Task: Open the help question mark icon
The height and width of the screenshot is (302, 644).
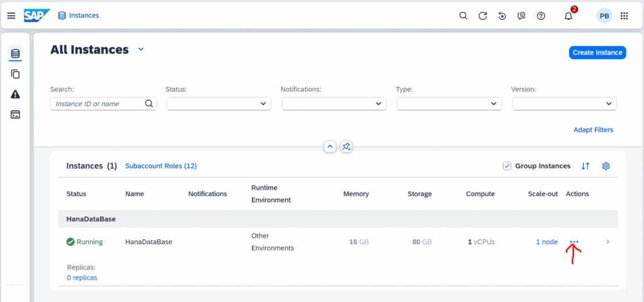Action: (x=541, y=16)
